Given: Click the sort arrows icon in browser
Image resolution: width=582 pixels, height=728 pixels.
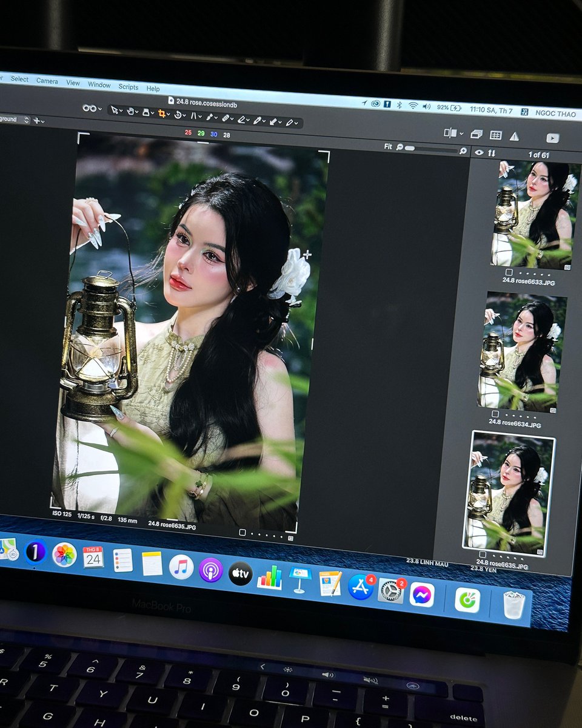Looking at the screenshot, I should pos(492,153).
